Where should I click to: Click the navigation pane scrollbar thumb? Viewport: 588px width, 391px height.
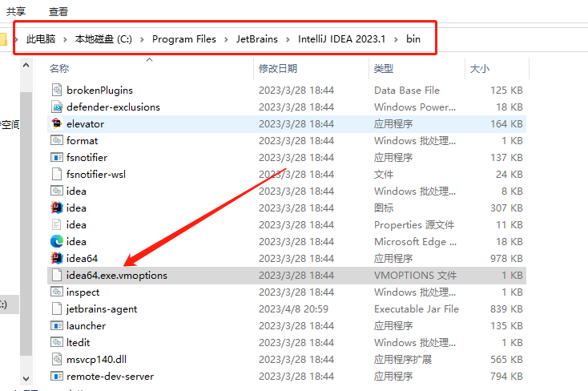(26, 224)
